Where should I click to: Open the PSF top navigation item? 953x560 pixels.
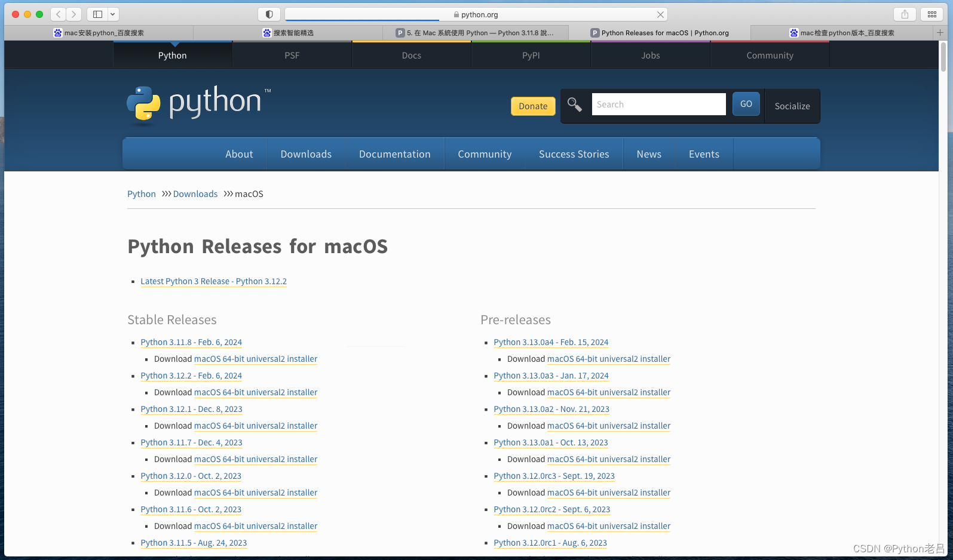pos(292,55)
